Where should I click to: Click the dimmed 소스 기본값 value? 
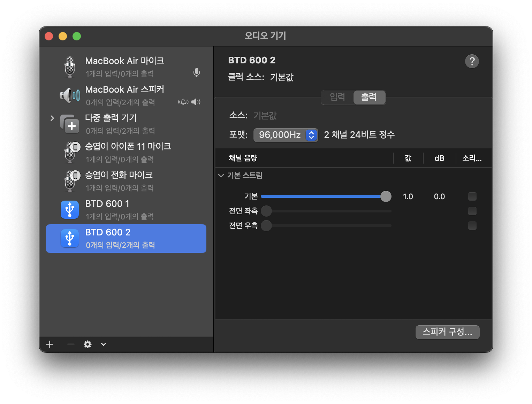pyautogui.click(x=265, y=115)
